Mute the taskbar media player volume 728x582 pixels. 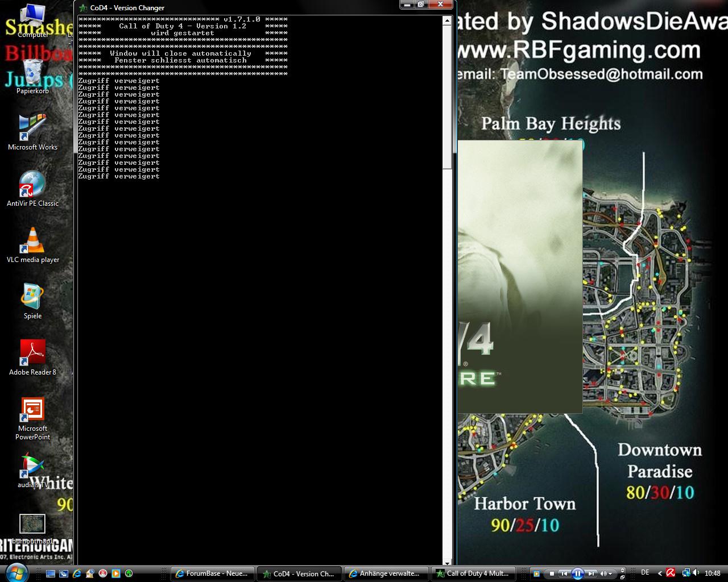point(603,573)
